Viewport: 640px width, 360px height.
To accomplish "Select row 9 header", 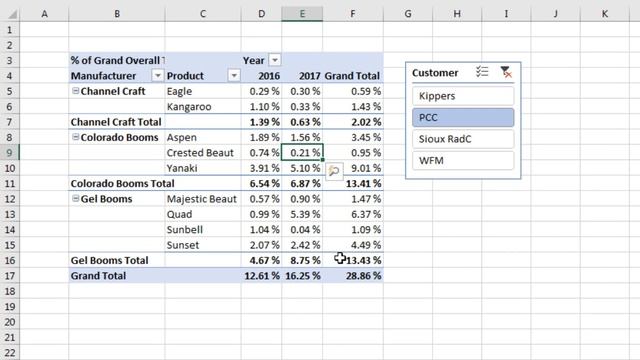I will click(x=10, y=153).
